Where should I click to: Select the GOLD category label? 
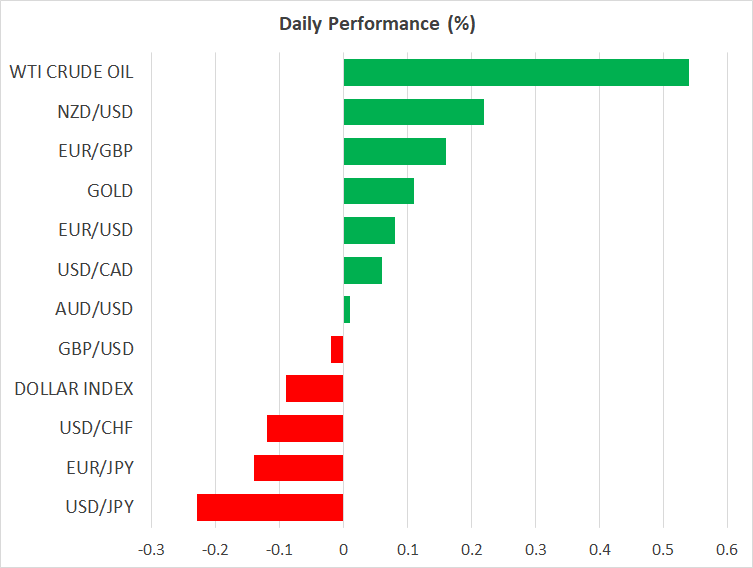click(111, 190)
